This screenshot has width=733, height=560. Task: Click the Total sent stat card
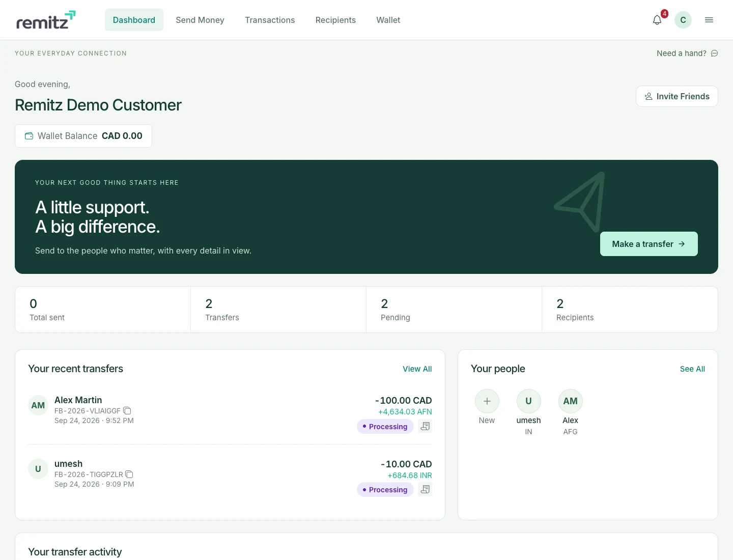pyautogui.click(x=103, y=310)
